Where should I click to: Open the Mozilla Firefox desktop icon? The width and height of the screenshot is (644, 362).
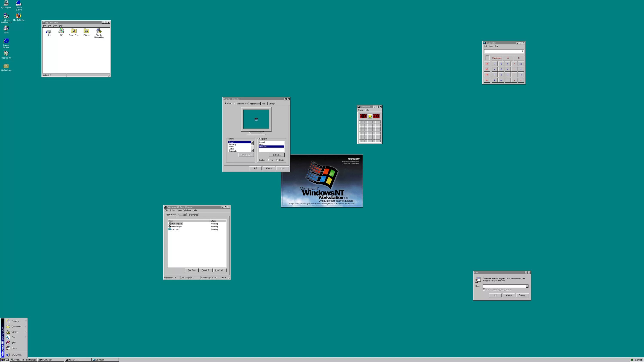19,16
